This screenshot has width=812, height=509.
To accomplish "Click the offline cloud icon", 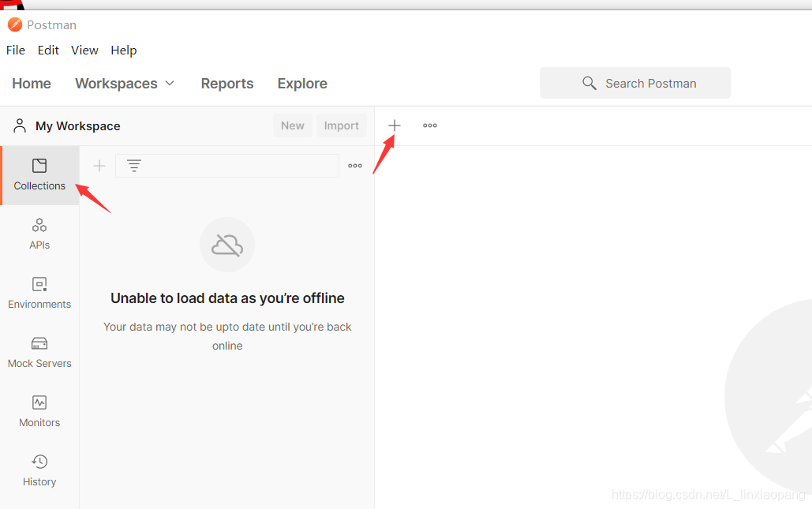I will tap(227, 245).
